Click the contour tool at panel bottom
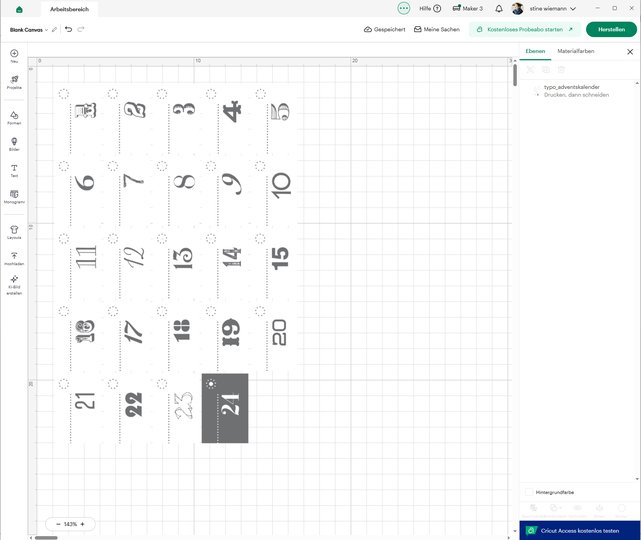 point(622,508)
